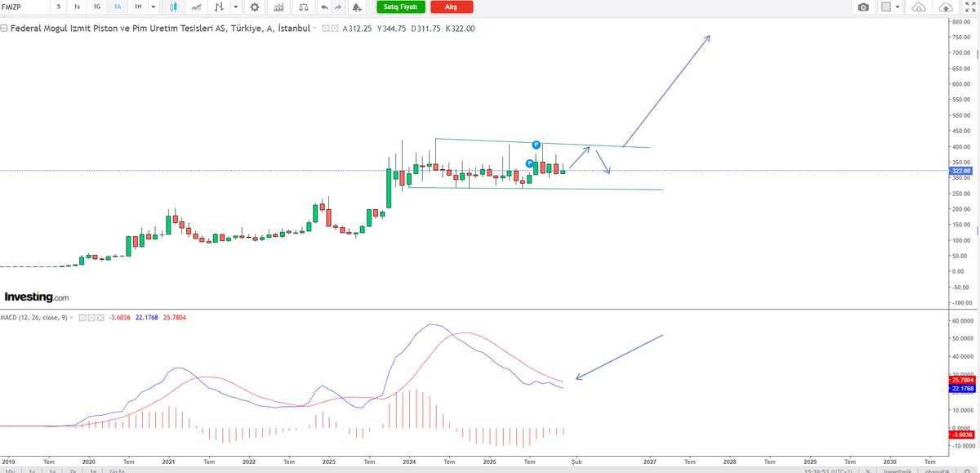Open chart properties gear icon

(255, 7)
